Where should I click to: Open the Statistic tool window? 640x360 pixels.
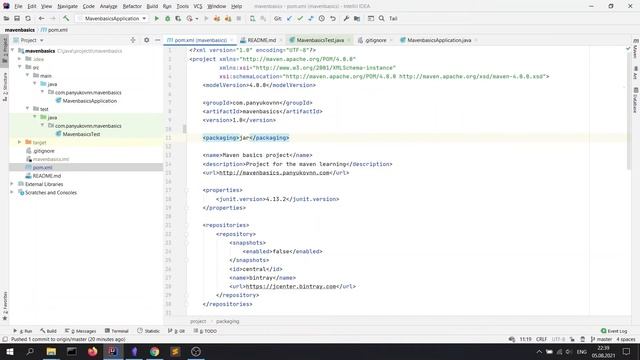point(149,331)
